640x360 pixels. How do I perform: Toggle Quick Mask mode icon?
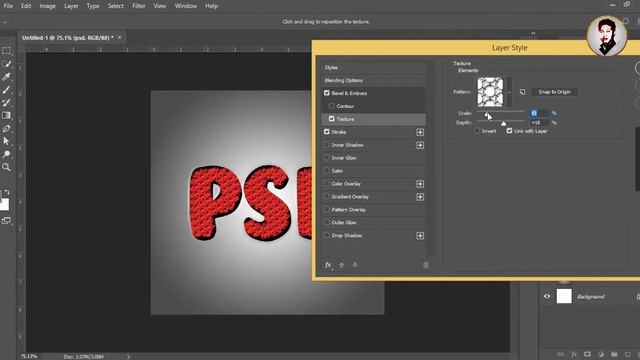(x=6, y=221)
